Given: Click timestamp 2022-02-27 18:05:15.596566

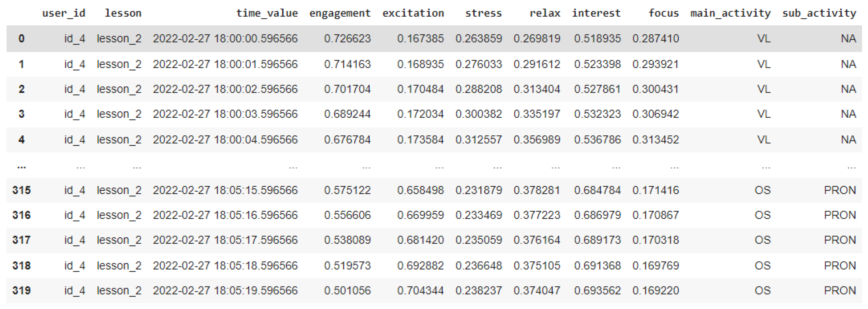Looking at the screenshot, I should click(225, 190).
